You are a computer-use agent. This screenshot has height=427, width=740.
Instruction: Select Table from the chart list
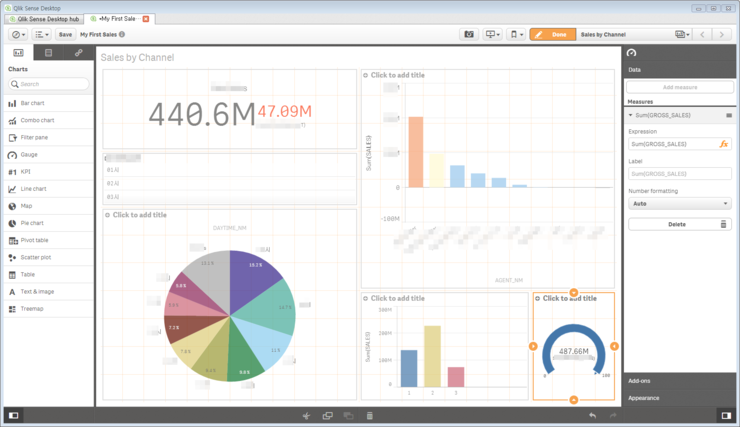click(x=49, y=275)
